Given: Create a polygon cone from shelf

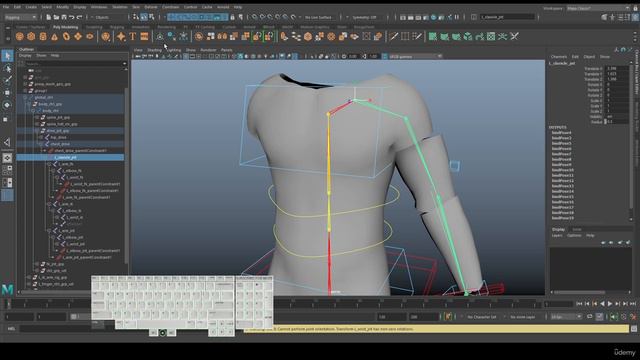Looking at the screenshot, I should (54, 37).
